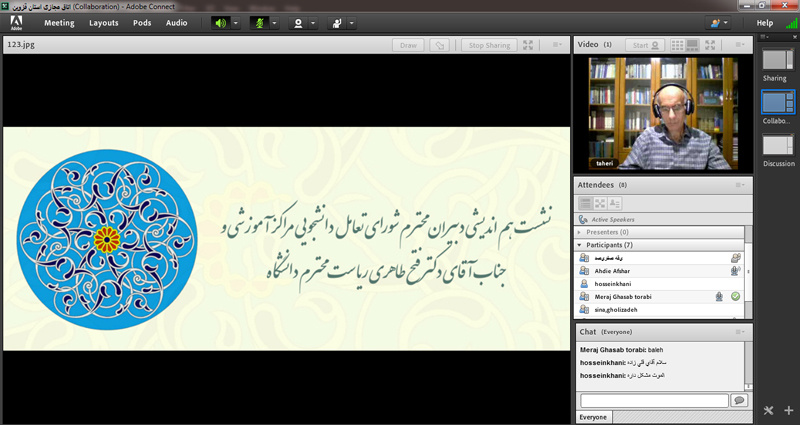Open the Layouts menu
The image size is (800, 425).
(x=103, y=22)
